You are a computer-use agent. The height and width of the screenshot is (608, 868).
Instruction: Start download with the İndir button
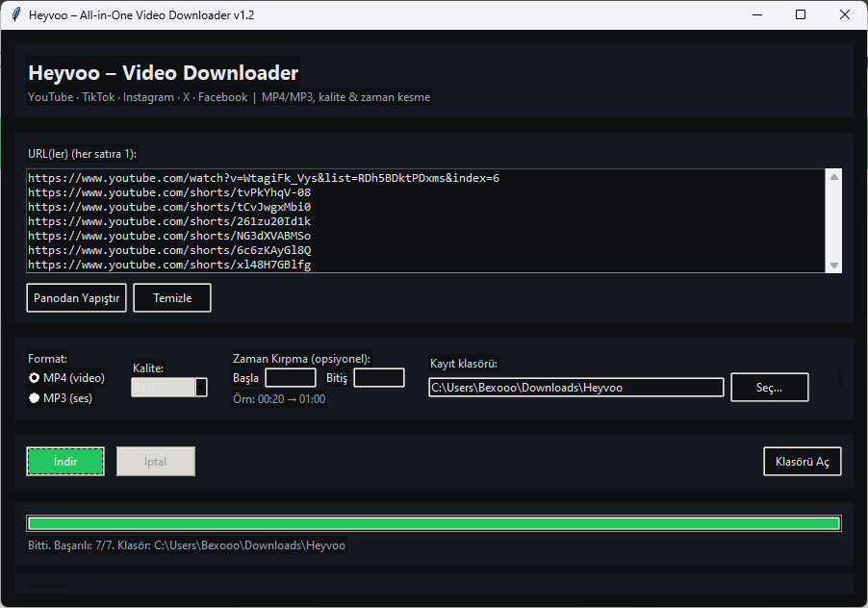click(65, 462)
